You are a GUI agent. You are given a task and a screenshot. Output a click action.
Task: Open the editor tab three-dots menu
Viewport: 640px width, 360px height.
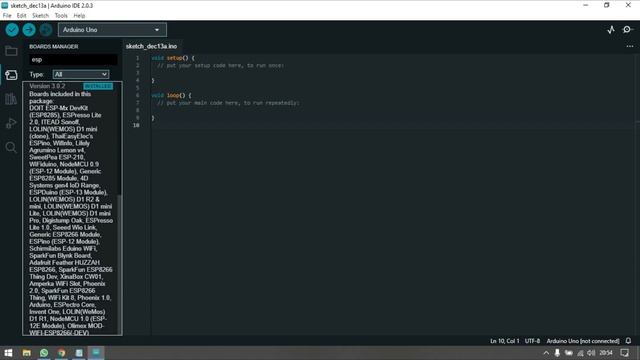(630, 47)
